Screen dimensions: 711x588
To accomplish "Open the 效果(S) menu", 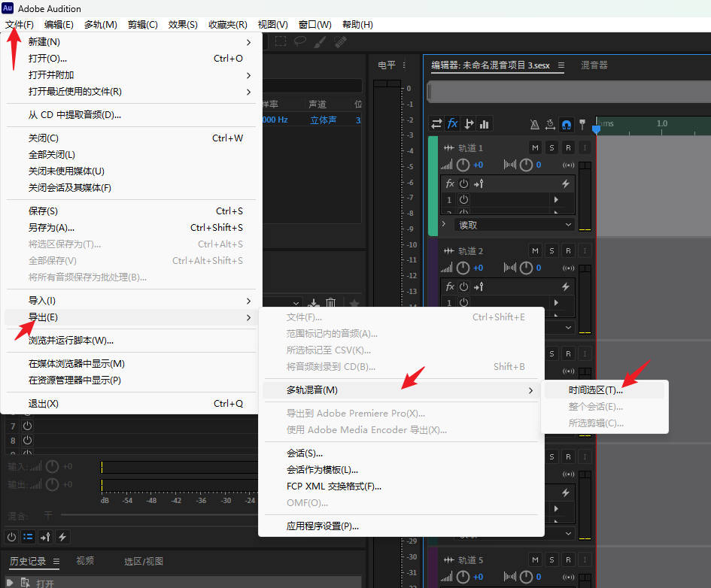I will pos(183,25).
